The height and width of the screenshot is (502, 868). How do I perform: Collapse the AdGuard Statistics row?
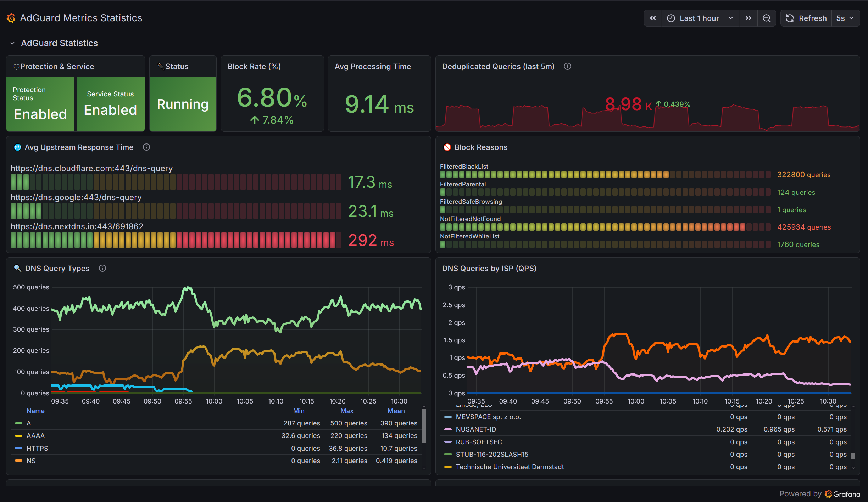click(x=12, y=43)
